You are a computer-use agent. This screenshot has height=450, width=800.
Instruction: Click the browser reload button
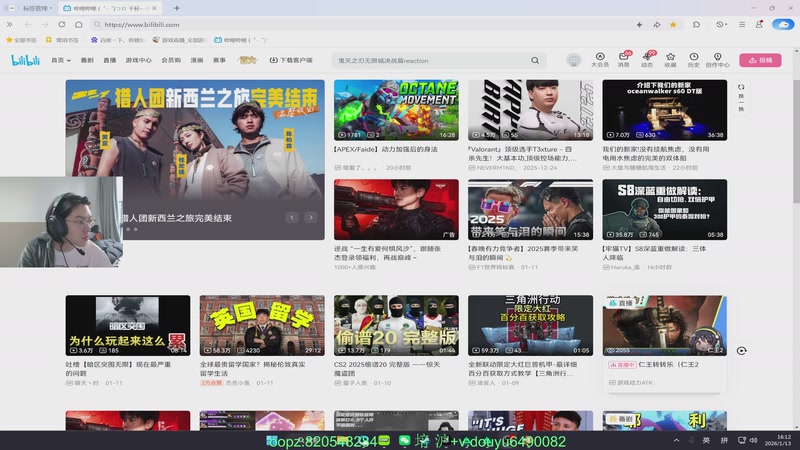coord(62,24)
